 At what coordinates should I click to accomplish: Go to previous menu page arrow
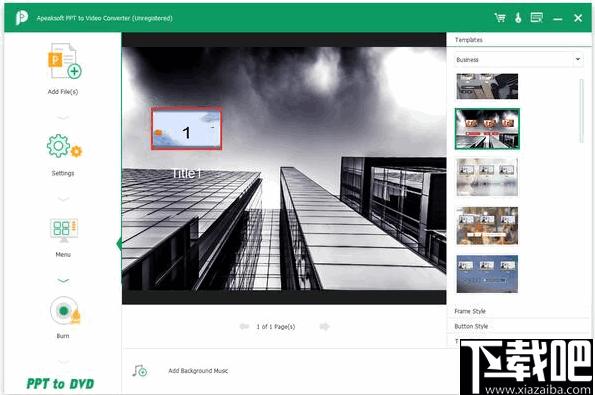(244, 326)
